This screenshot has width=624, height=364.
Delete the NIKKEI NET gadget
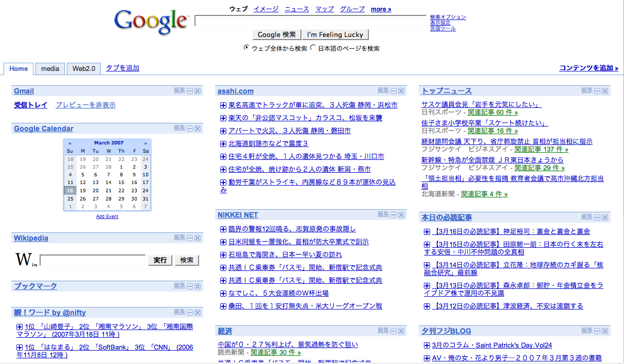coord(401,215)
